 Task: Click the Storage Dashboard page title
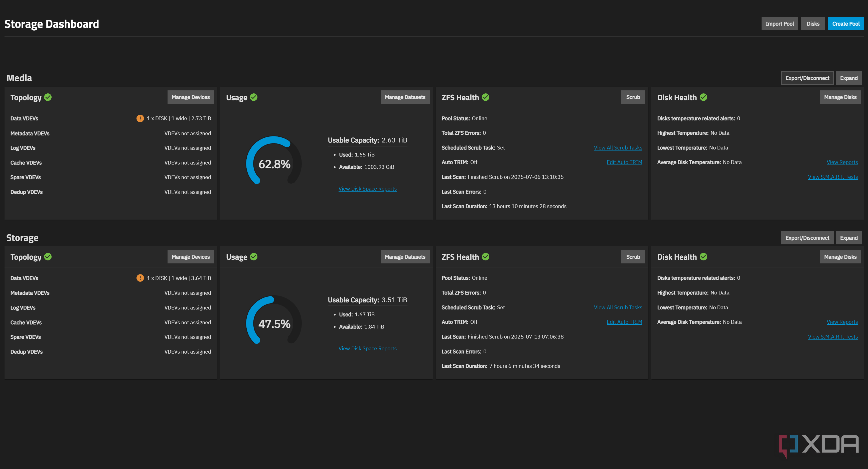pos(52,24)
